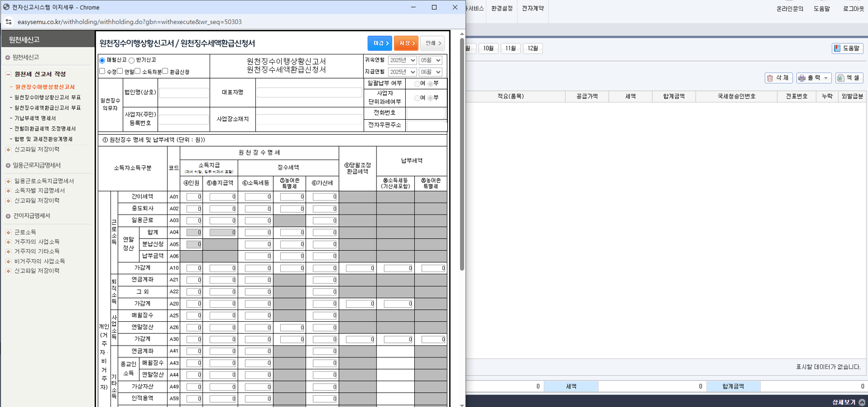
Task: Check the 연말 checkbox
Action: 120,71
